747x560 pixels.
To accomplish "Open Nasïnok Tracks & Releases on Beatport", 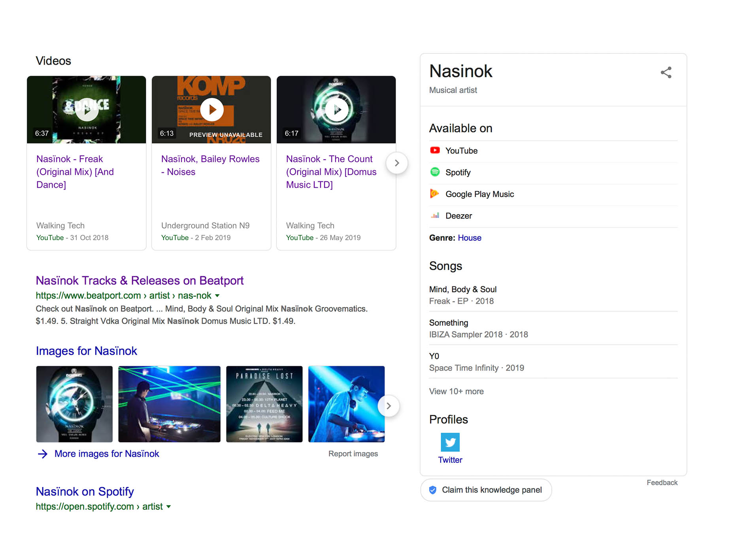I will 140,281.
